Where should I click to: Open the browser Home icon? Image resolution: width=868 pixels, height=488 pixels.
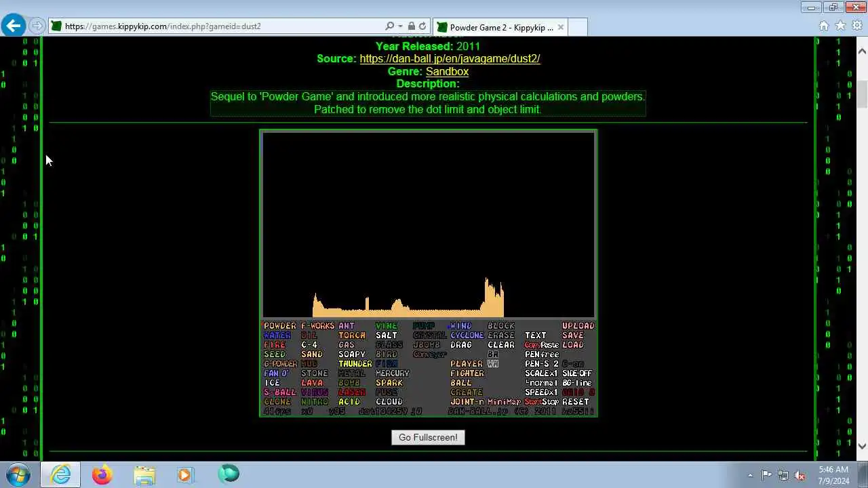(x=824, y=26)
